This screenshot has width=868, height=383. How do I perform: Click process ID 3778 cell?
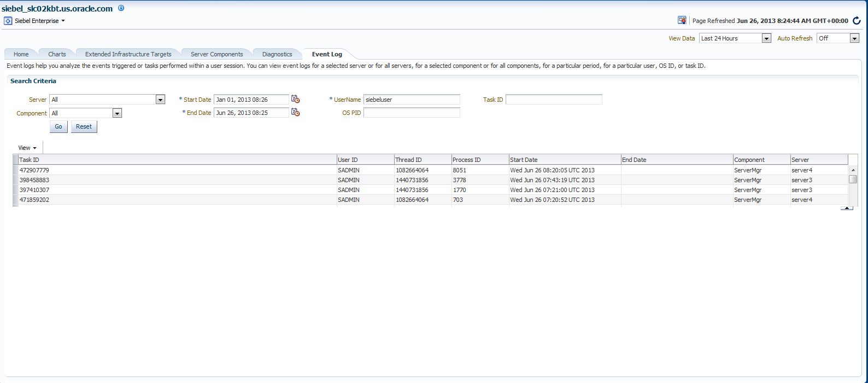tap(480, 180)
